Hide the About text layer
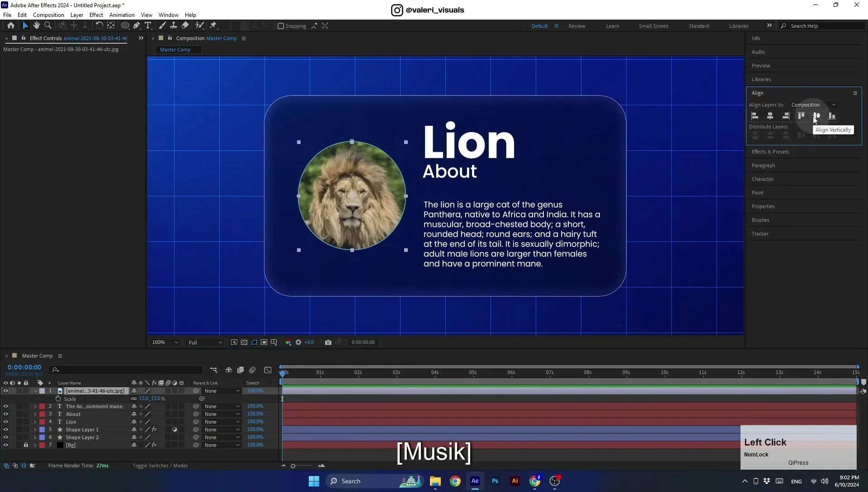Screen dimensions: 868x492 tap(5, 414)
